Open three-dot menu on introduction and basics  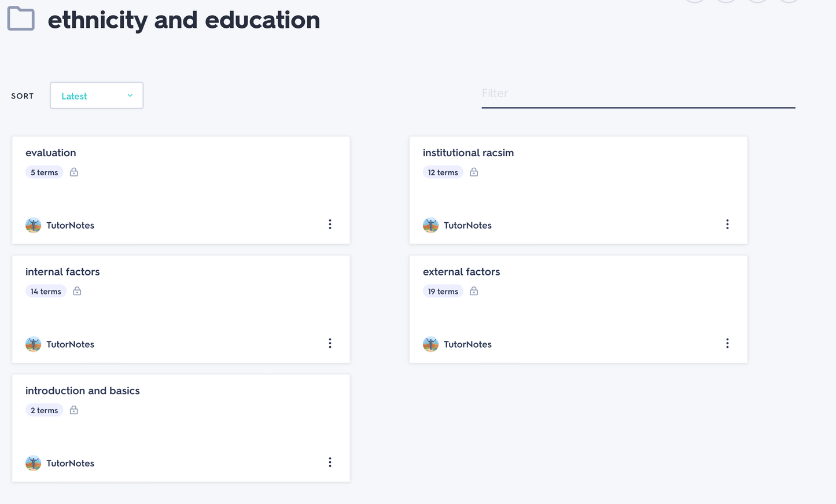(330, 462)
